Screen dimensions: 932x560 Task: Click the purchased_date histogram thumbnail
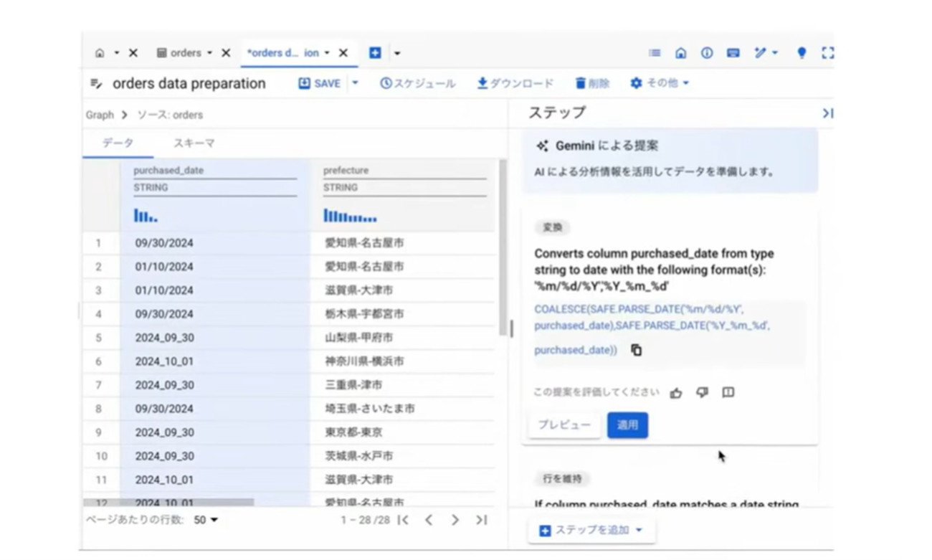click(146, 215)
